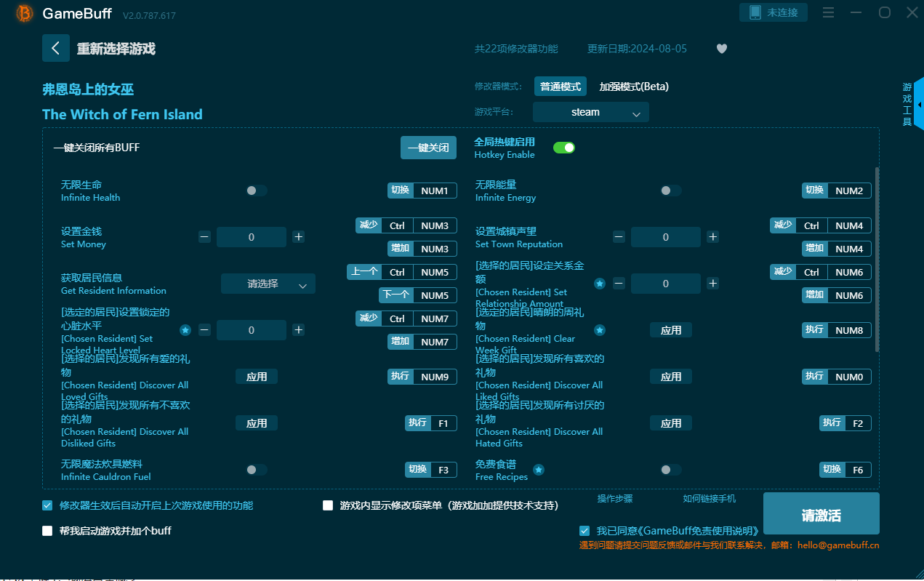
Task: Click NUM9 execute hotkey for Loved Gifts
Action: pyautogui.click(x=422, y=377)
